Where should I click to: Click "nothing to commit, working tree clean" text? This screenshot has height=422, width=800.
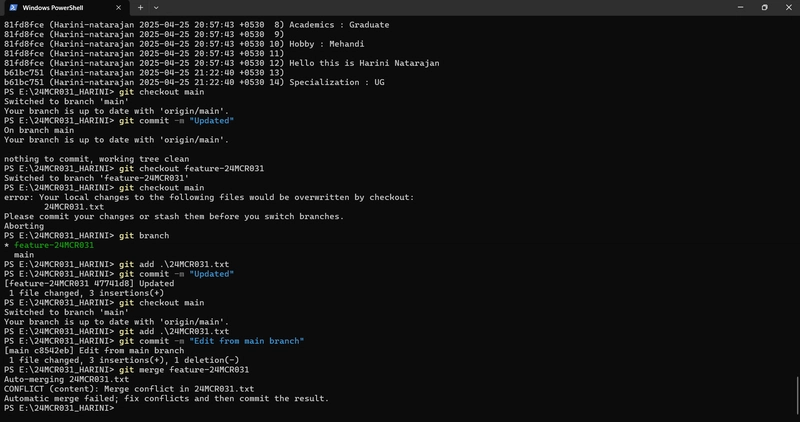click(x=96, y=159)
